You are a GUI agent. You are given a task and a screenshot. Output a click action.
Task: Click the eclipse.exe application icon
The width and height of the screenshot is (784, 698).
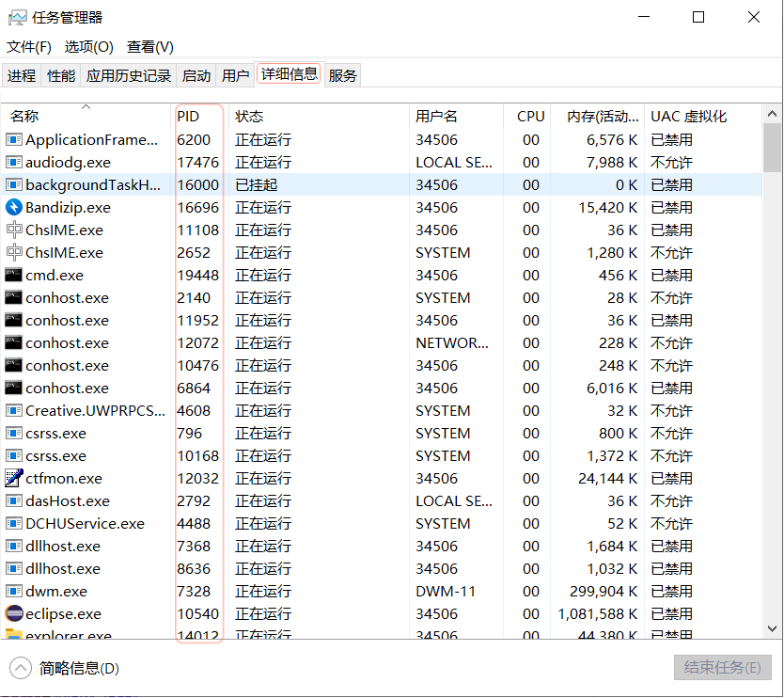click(14, 613)
